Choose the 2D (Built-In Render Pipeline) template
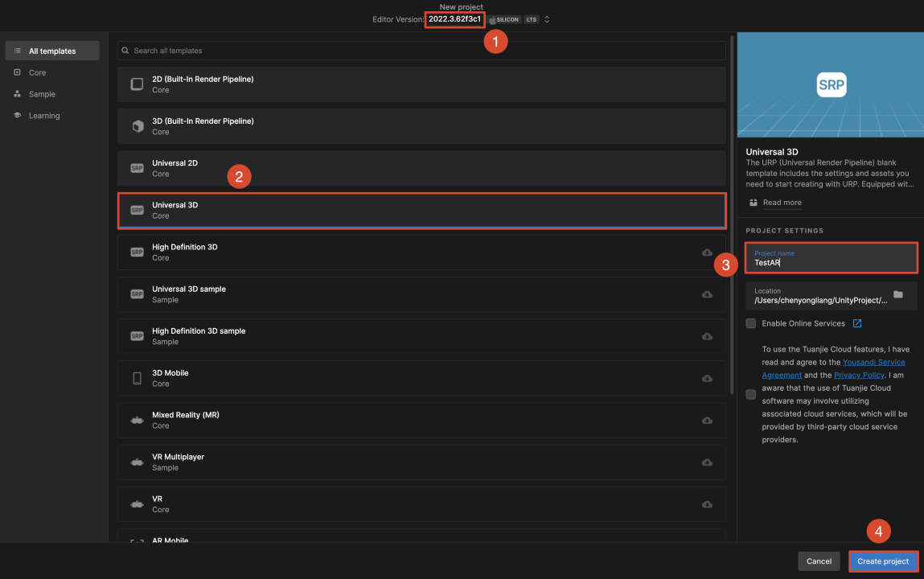 pyautogui.click(x=421, y=84)
